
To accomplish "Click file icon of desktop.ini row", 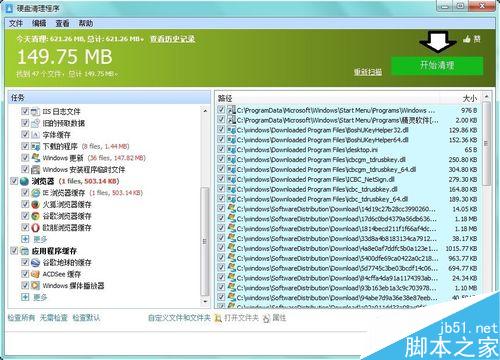I will (x=231, y=149).
